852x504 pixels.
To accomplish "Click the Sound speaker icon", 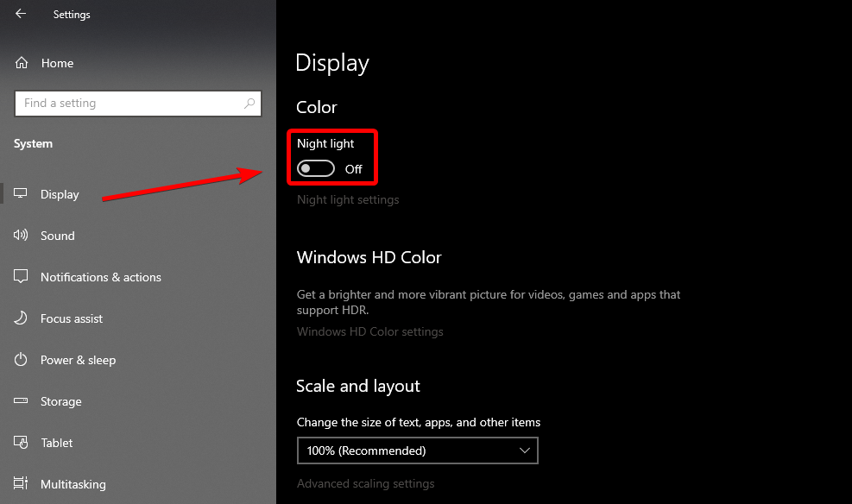I will point(21,235).
